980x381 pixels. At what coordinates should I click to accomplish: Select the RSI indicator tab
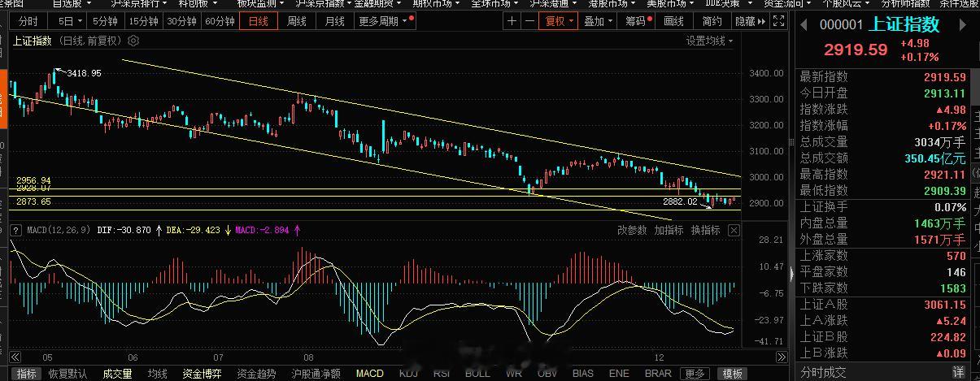(442, 374)
